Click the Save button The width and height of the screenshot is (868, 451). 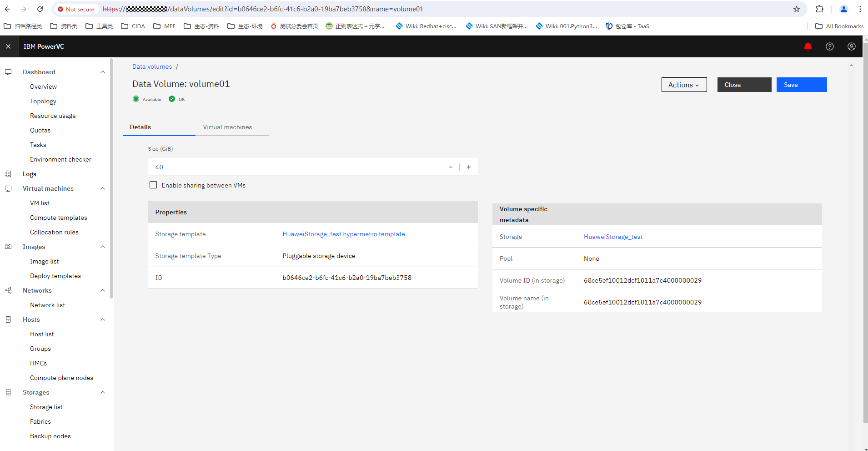click(802, 85)
